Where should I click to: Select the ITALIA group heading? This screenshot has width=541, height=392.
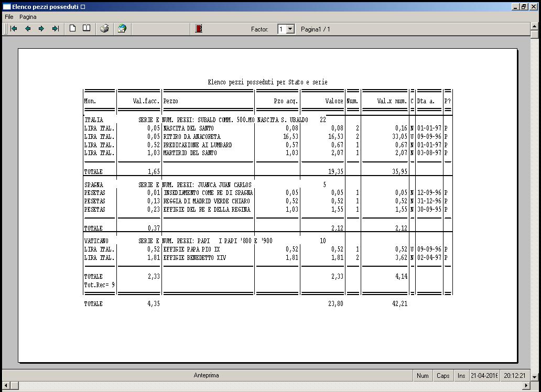[x=94, y=119]
